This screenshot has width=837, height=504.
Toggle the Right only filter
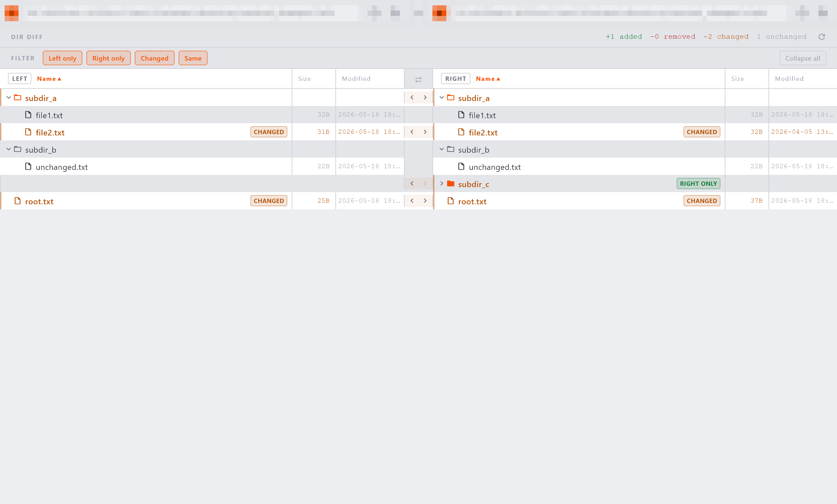point(109,58)
